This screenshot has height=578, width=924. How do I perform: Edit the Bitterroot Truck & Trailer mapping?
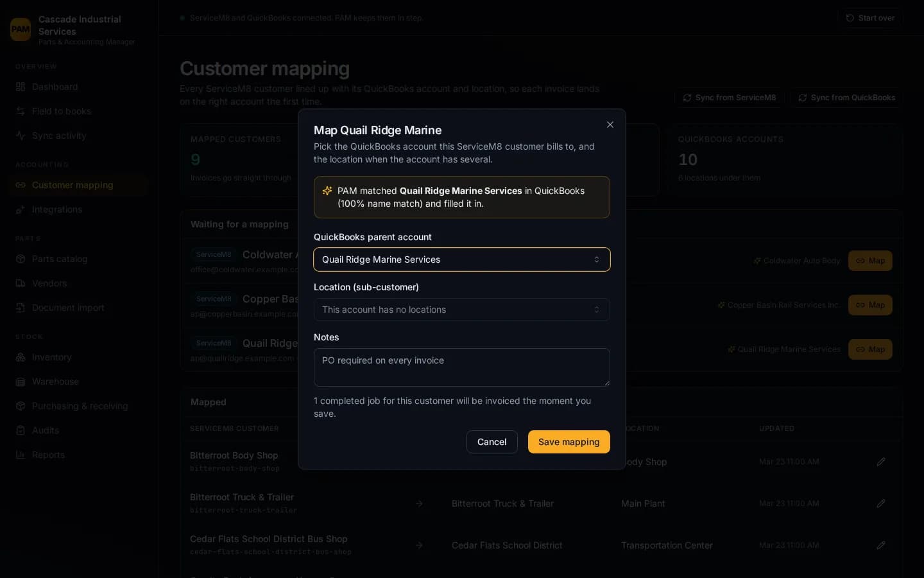[881, 504]
